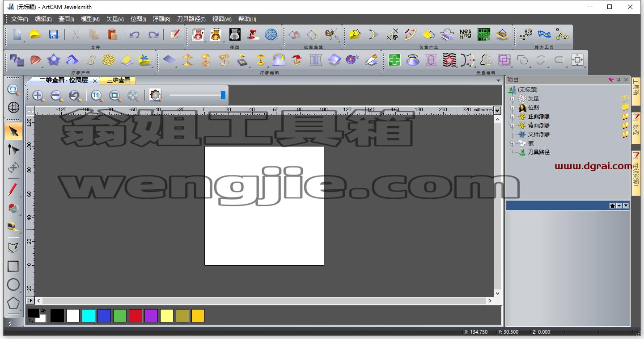This screenshot has width=644, height=339.
Task: Click the Undo arrow icon
Action: click(x=134, y=34)
